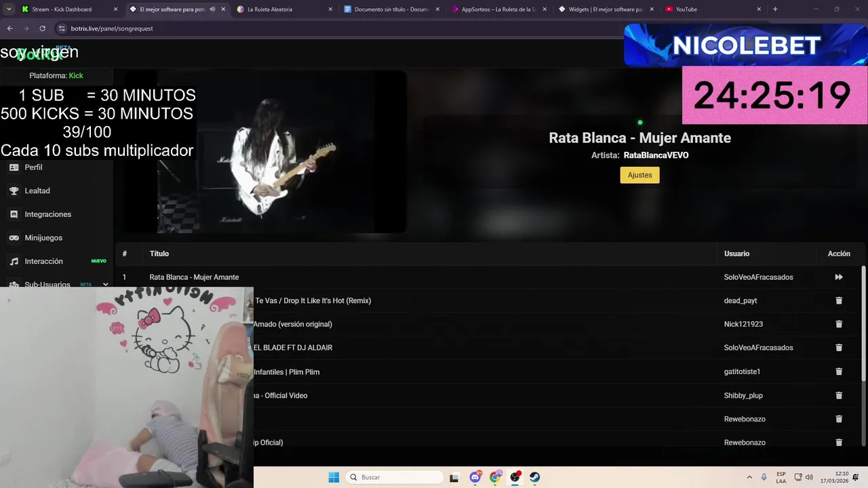
Task: Open the volume tray icon
Action: [x=809, y=477]
